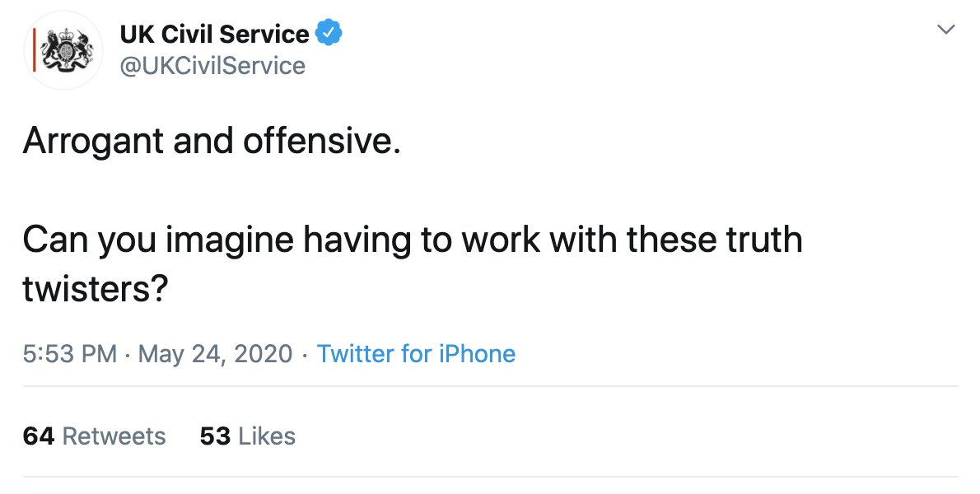Click the blue verified checkmark badge
Viewport: 980px width, 494px height.
(328, 33)
